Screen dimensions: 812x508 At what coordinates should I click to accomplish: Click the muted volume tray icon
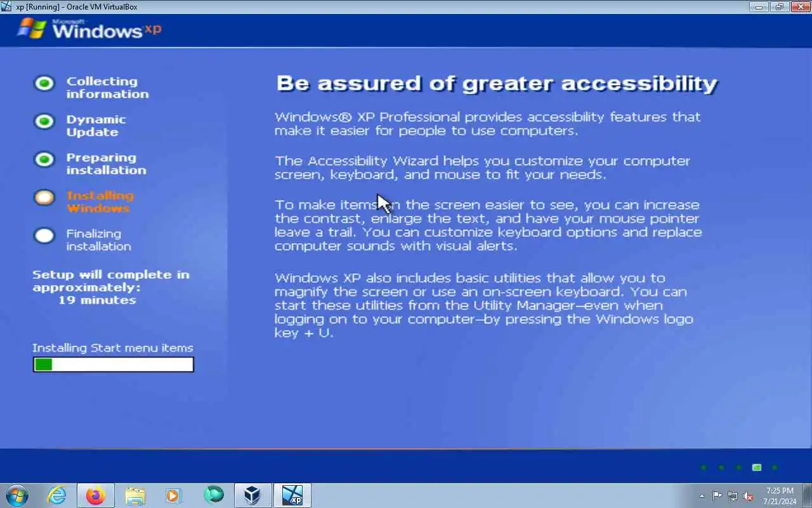tap(748, 496)
